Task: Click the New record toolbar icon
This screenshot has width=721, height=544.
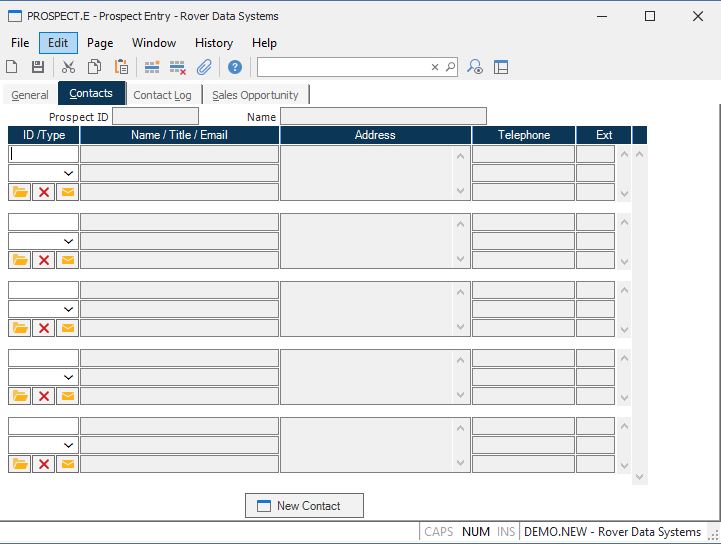Action: pos(12,67)
